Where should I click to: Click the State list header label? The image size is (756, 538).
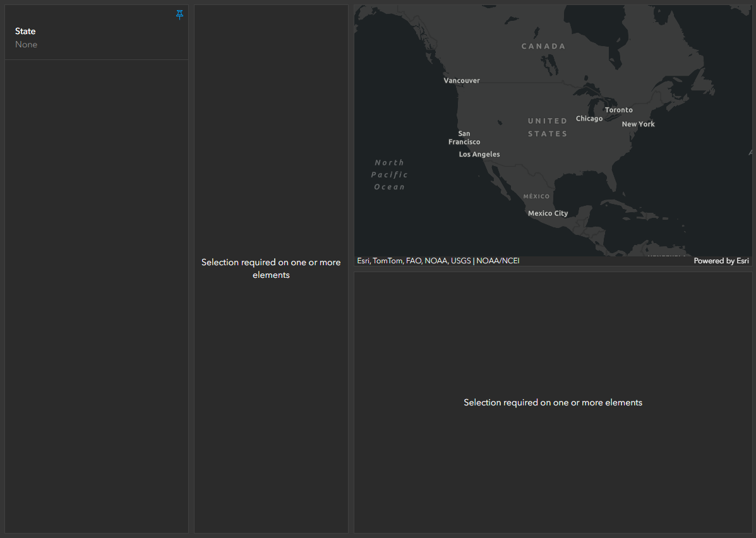click(25, 31)
